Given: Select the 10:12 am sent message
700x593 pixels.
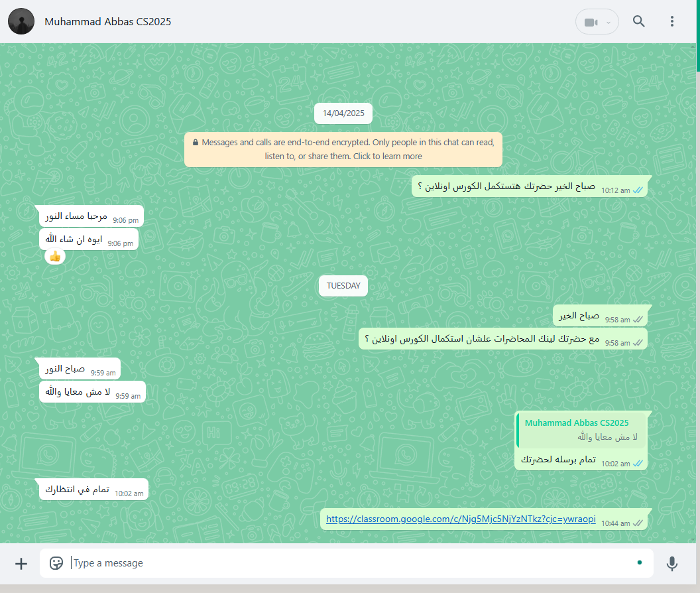Looking at the screenshot, I should [x=530, y=186].
